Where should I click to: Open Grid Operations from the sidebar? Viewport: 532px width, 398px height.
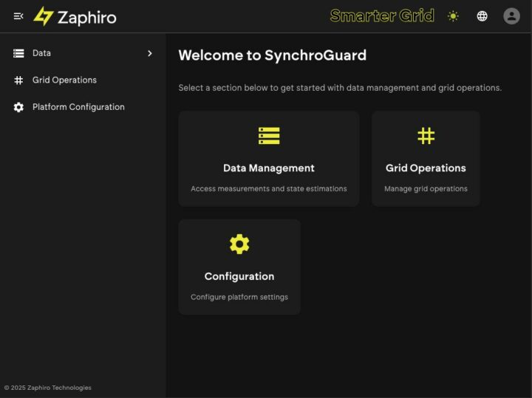83,80
